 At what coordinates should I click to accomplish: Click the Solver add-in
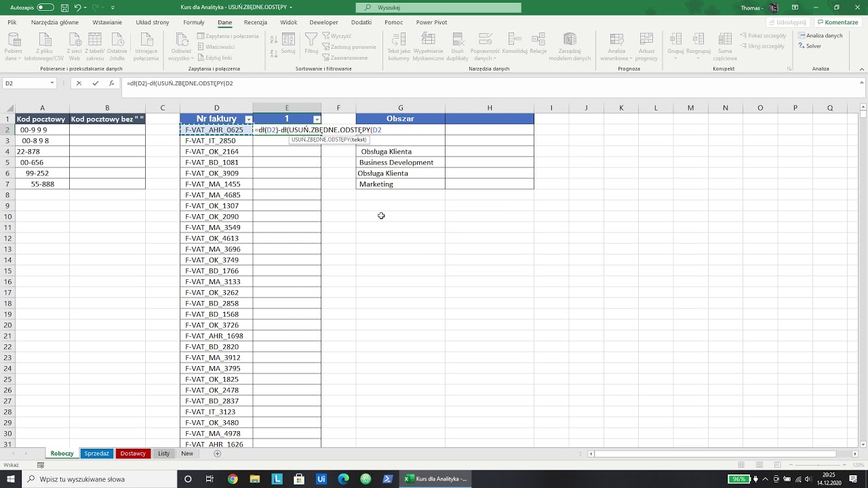click(x=810, y=46)
